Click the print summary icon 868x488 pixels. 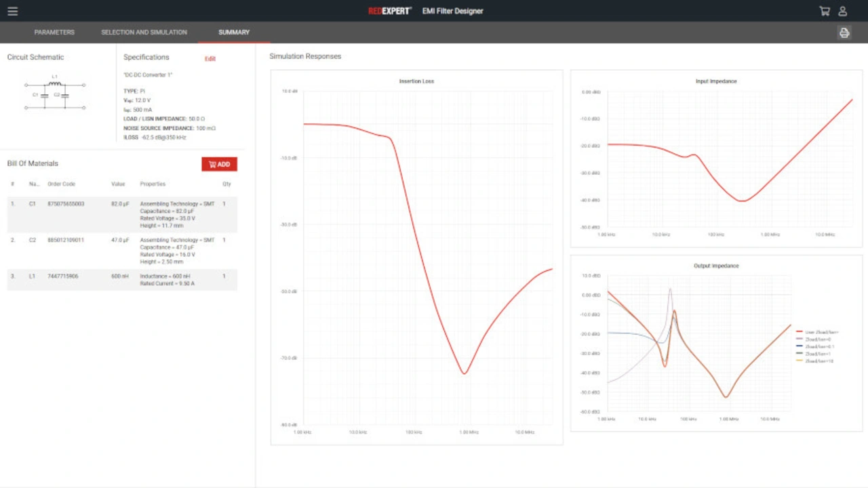844,33
